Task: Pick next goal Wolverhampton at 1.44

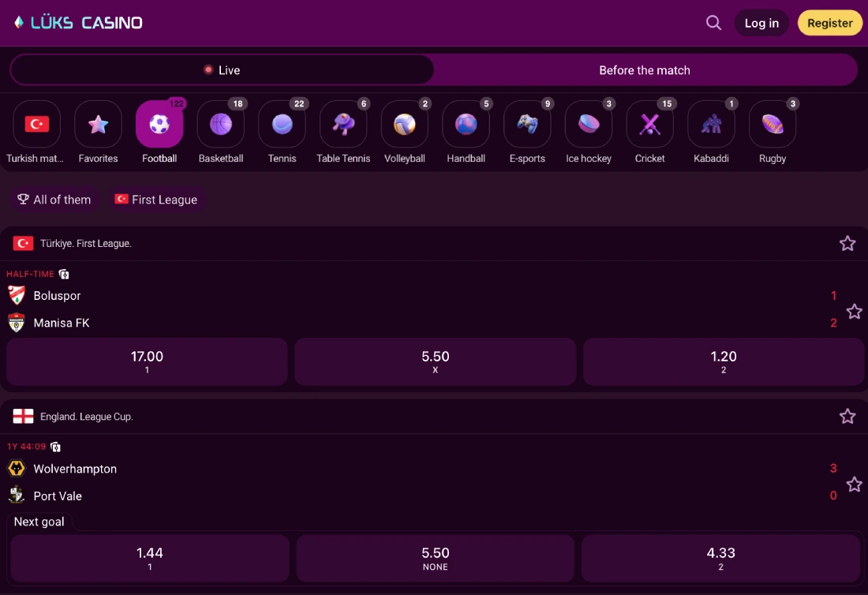Action: point(149,558)
